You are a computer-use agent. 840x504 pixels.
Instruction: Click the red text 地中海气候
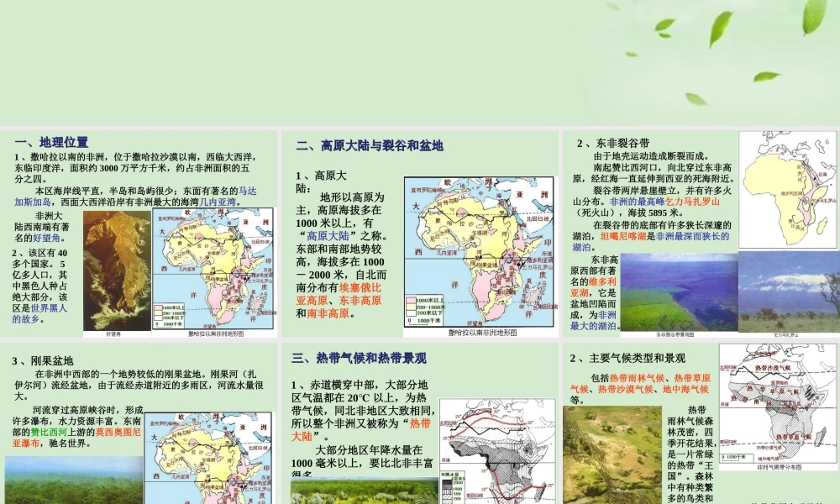(x=685, y=390)
